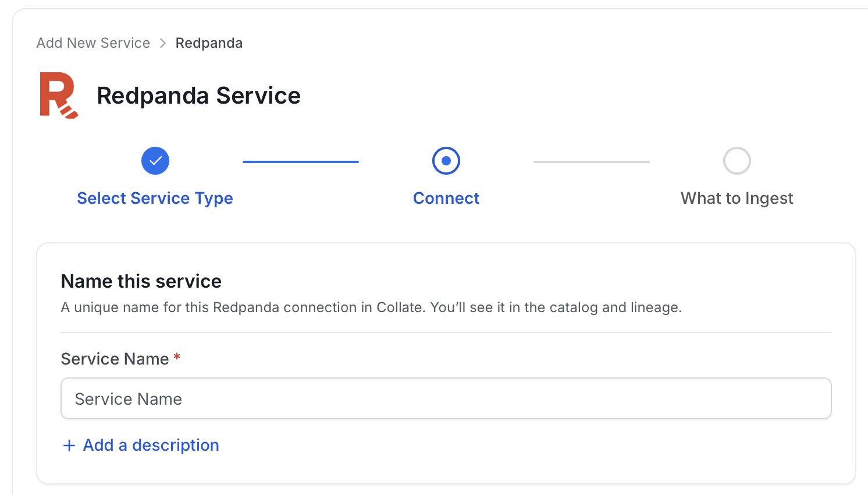Click the Connect step circle indicator
Screen dimensions: 868x495
[446, 161]
